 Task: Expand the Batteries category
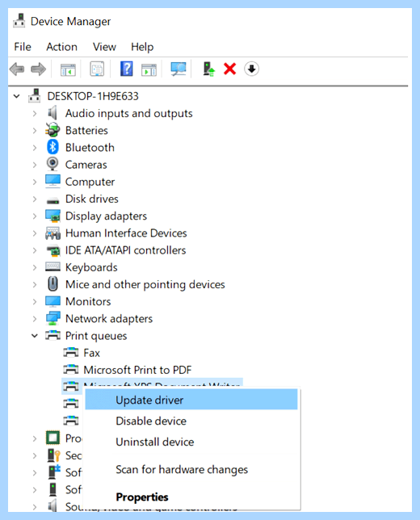[35, 131]
